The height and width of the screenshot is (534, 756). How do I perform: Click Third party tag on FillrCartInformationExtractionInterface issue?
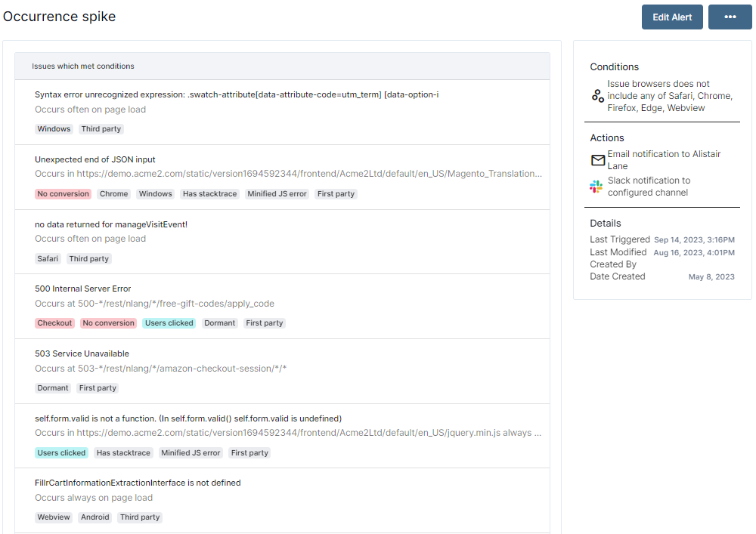point(140,517)
